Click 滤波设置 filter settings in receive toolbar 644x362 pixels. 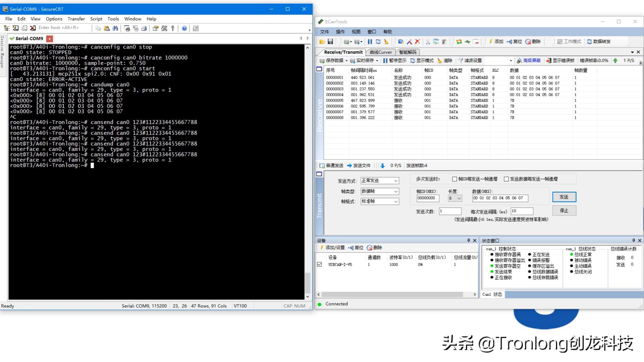470,60
